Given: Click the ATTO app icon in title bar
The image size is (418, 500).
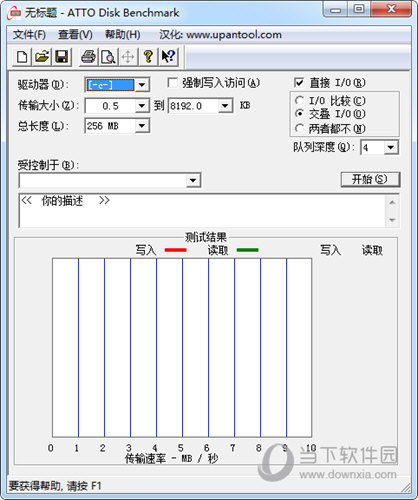Looking at the screenshot, I should [14, 13].
